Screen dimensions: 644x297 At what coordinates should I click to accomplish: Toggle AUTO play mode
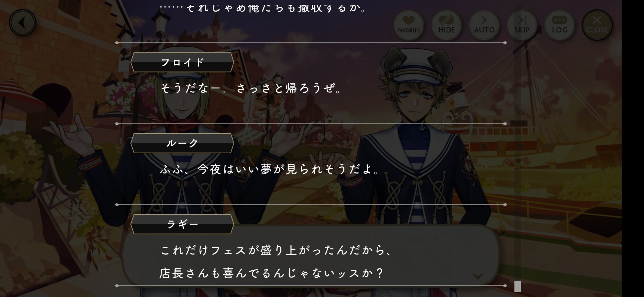(x=484, y=25)
